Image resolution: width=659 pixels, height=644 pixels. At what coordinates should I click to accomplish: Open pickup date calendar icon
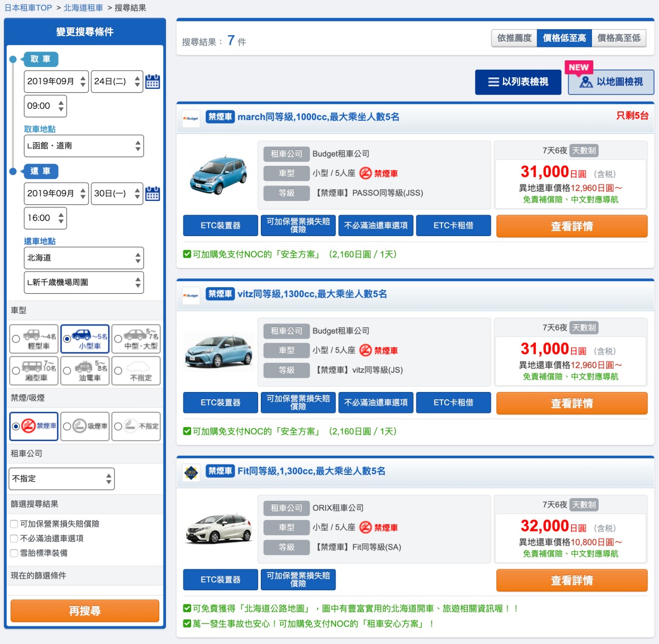tap(153, 81)
